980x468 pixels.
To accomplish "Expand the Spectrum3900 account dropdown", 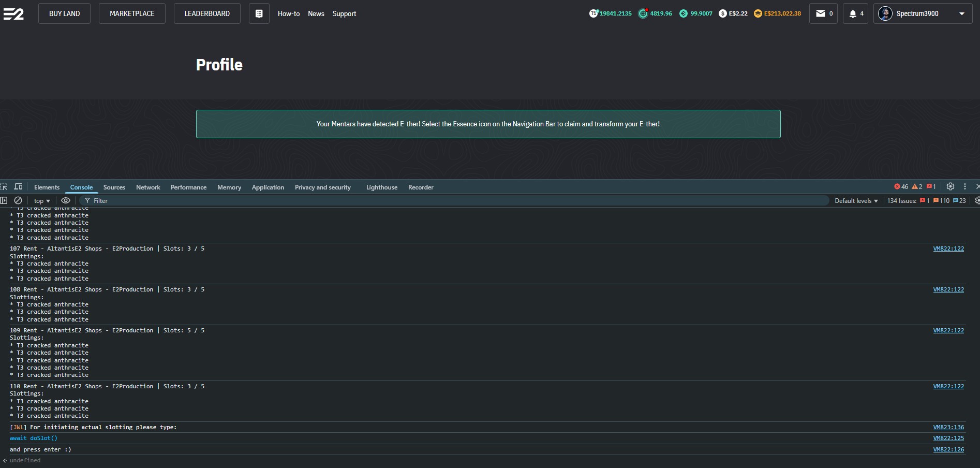I will point(961,13).
